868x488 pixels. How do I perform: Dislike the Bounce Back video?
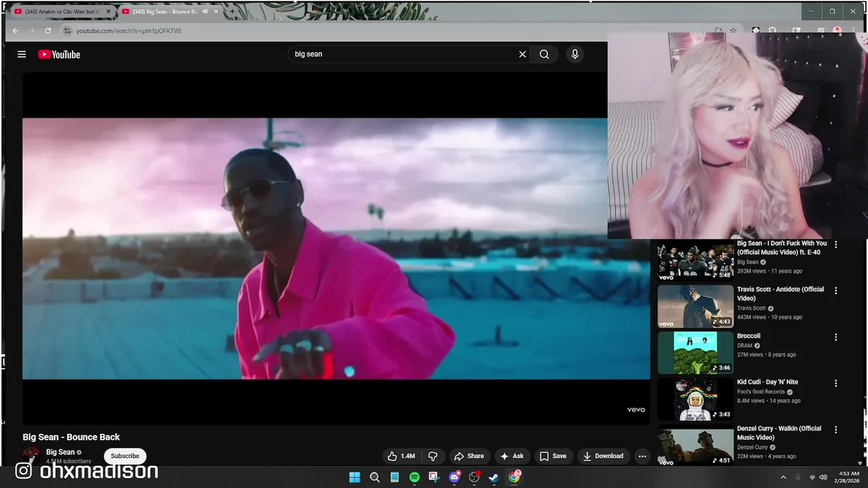pos(433,456)
